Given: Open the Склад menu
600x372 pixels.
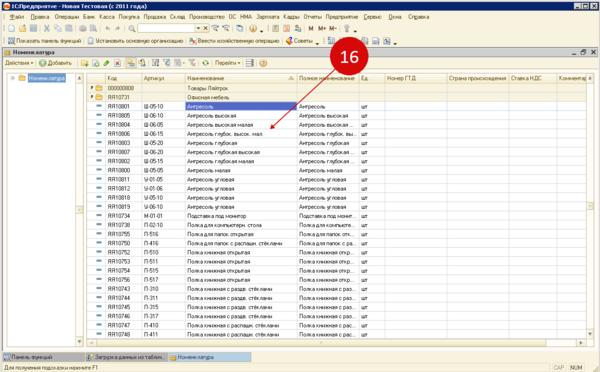Looking at the screenshot, I should pos(178,17).
